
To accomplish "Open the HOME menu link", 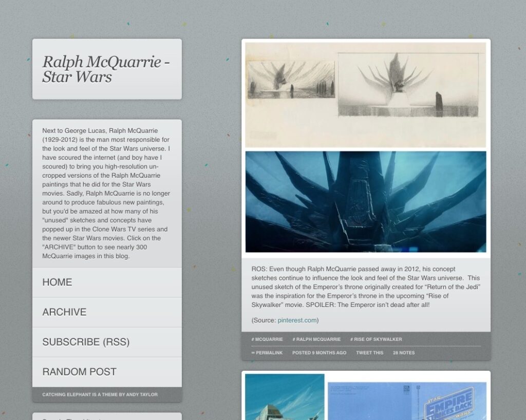I will tap(107, 282).
